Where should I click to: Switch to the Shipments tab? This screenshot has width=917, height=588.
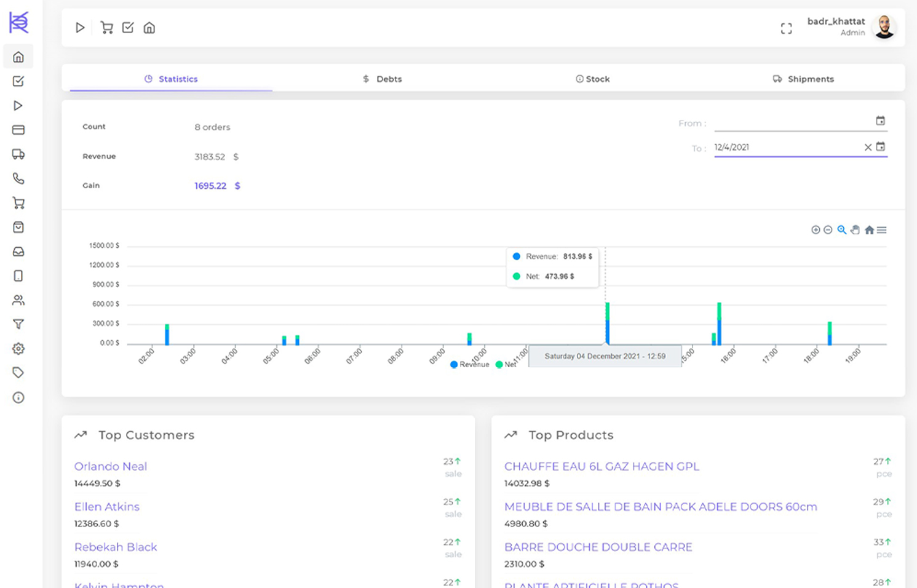[x=804, y=79]
